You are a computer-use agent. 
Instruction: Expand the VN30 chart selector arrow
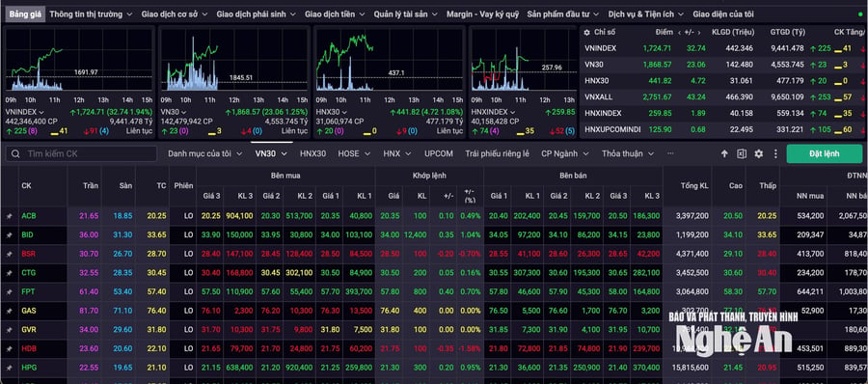pyautogui.click(x=184, y=112)
